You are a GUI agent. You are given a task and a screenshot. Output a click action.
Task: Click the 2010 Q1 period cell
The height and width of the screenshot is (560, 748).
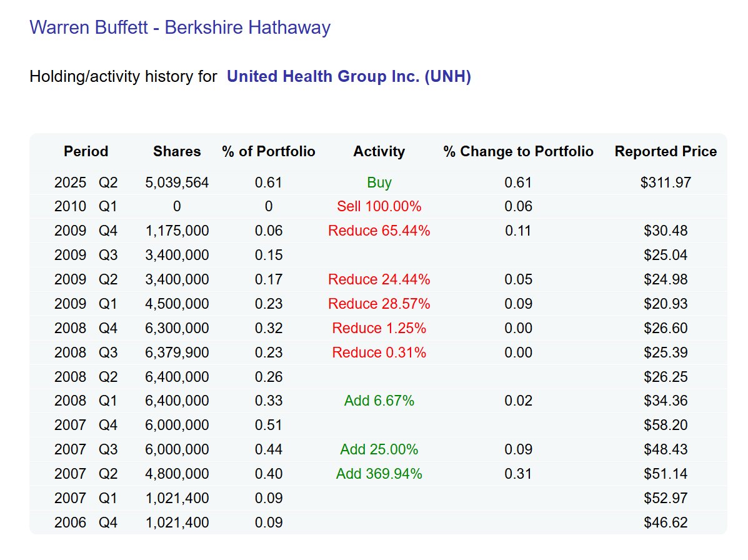pyautogui.click(x=86, y=206)
